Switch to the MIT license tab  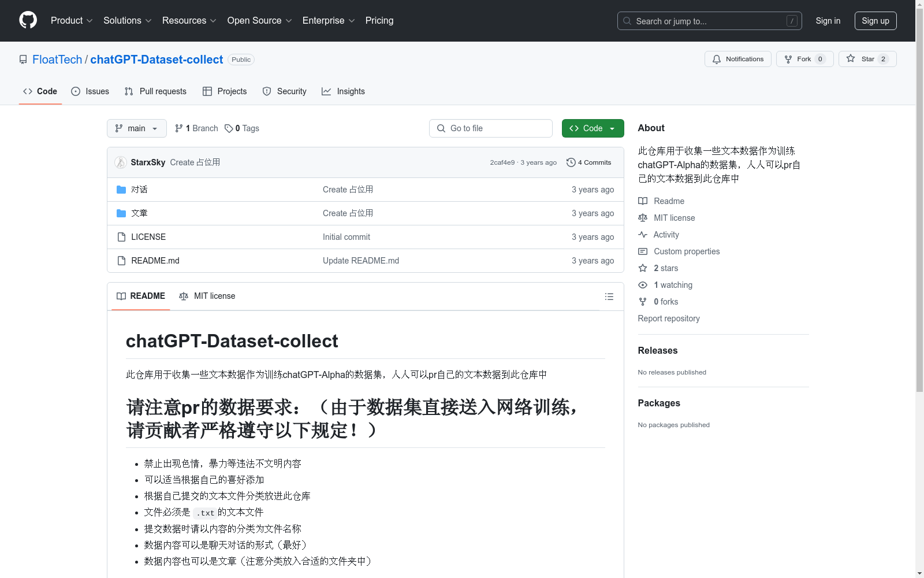pos(207,296)
